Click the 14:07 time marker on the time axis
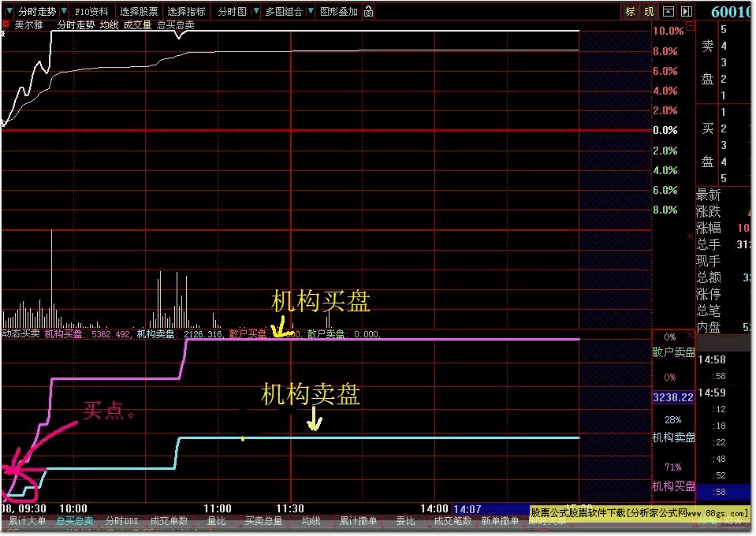The height and width of the screenshot is (536, 756). 467,509
